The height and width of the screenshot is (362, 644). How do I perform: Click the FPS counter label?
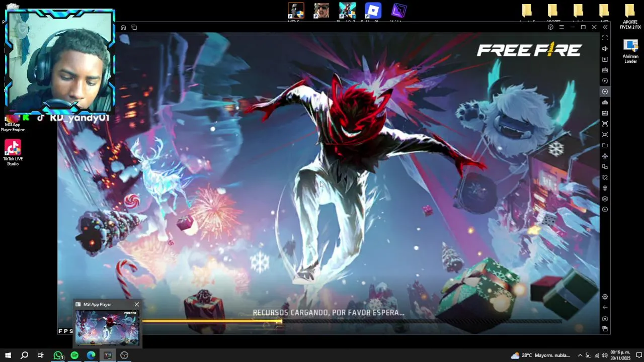tap(65, 331)
